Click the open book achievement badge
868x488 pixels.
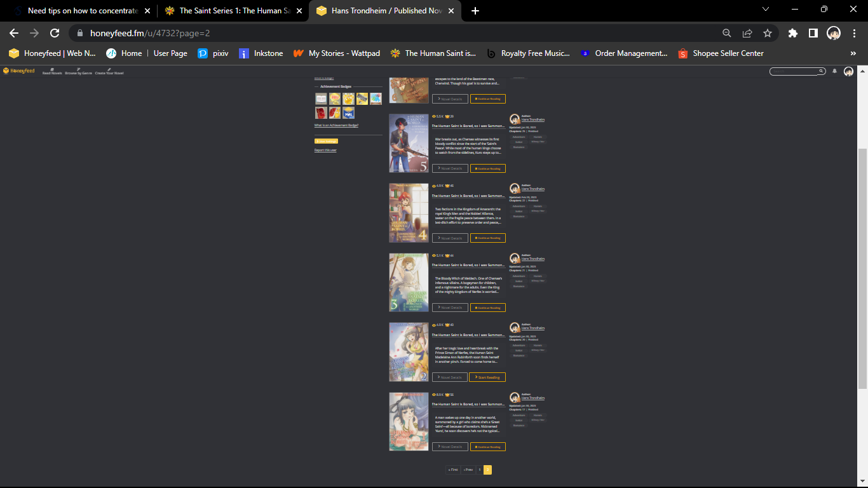[321, 98]
